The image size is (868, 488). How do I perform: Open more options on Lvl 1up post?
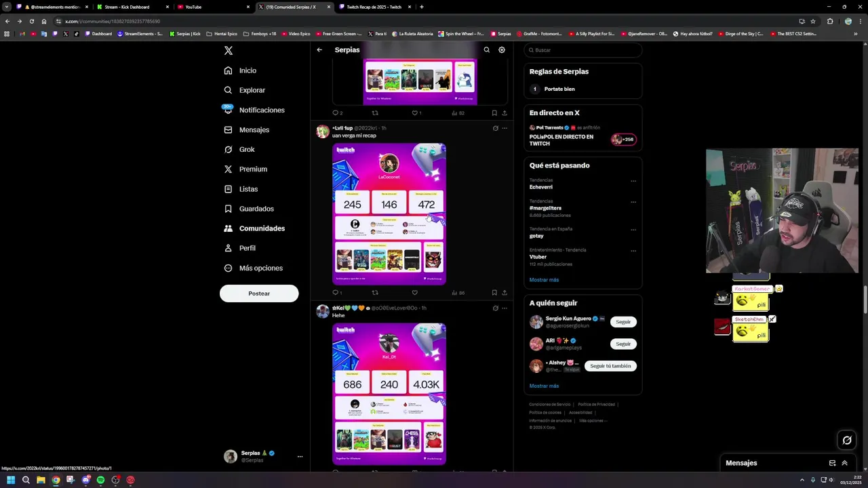pyautogui.click(x=505, y=128)
